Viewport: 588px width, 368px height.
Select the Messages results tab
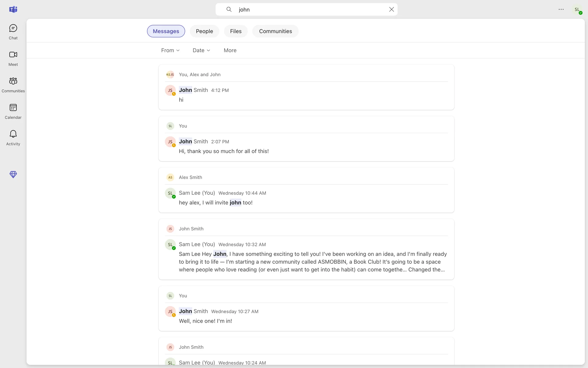(x=166, y=31)
